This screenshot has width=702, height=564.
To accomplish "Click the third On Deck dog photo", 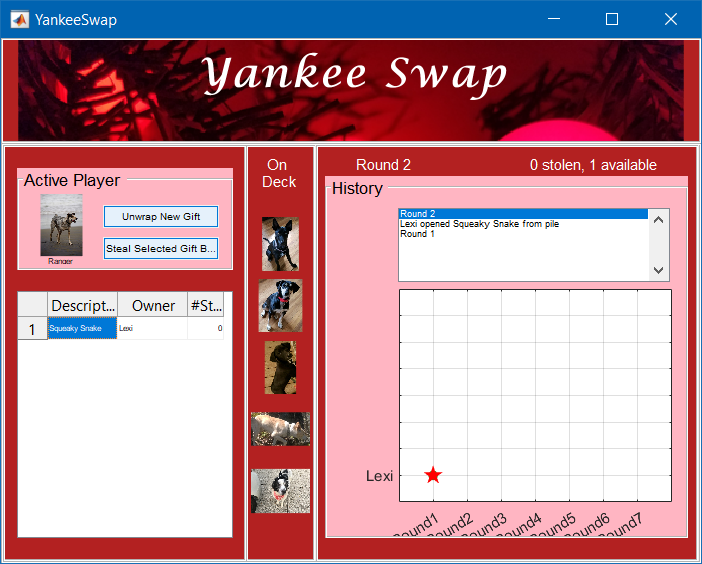I will coord(280,367).
